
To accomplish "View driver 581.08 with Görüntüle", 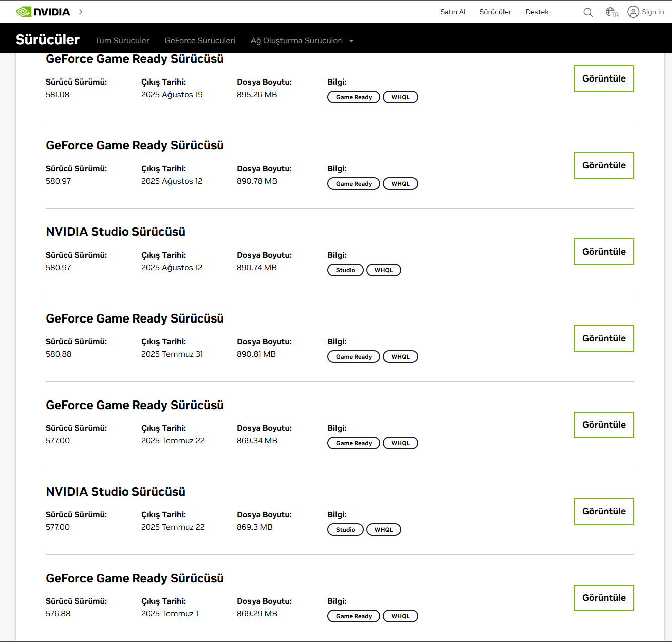I will (604, 78).
